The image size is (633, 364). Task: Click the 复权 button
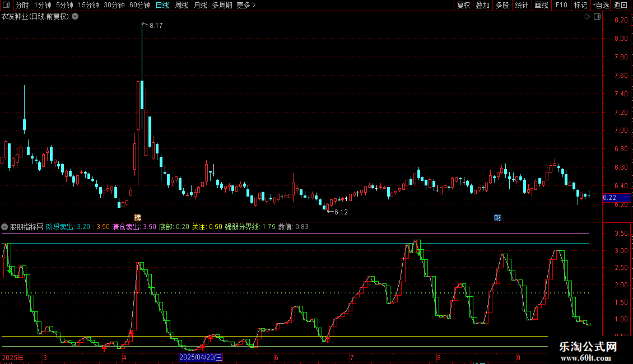point(463,5)
